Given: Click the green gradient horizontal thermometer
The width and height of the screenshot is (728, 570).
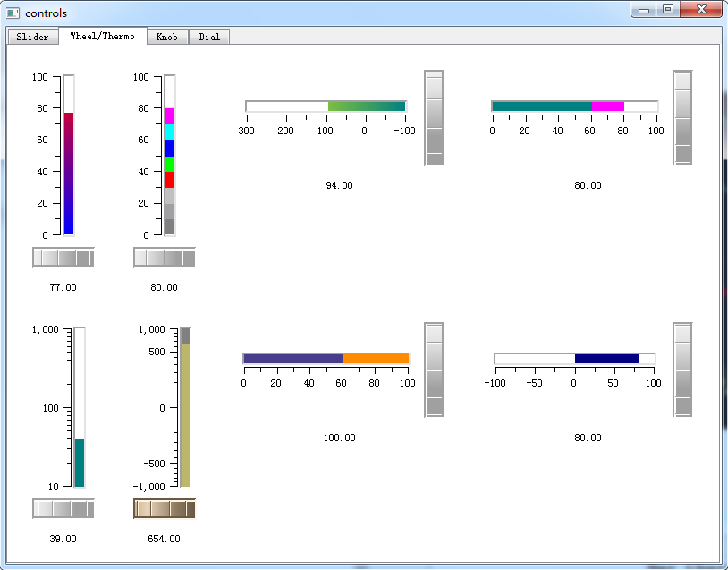Looking at the screenshot, I should tap(367, 106).
